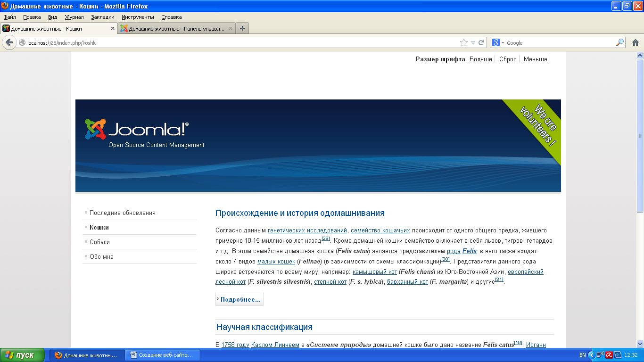This screenshot has height=362, width=644.
Task: Reset font size with Сброс link
Action: (508, 59)
